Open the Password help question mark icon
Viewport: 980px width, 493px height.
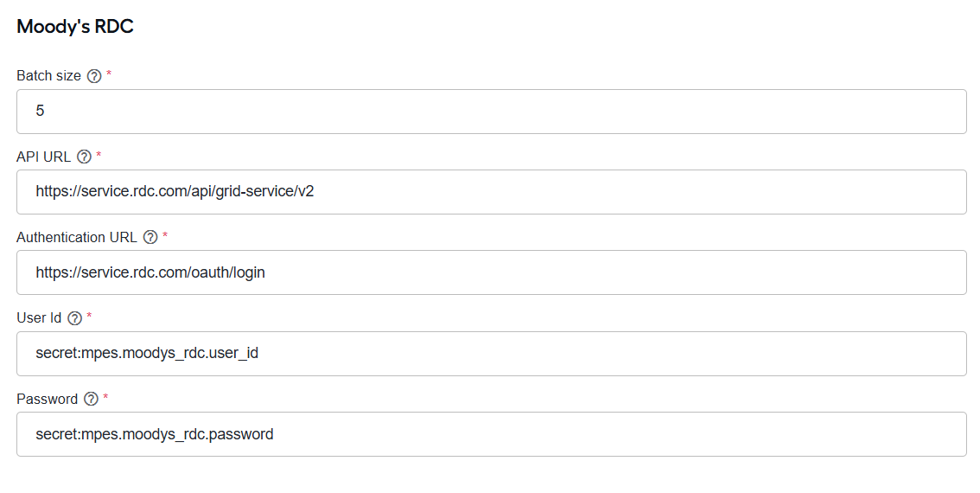92,399
